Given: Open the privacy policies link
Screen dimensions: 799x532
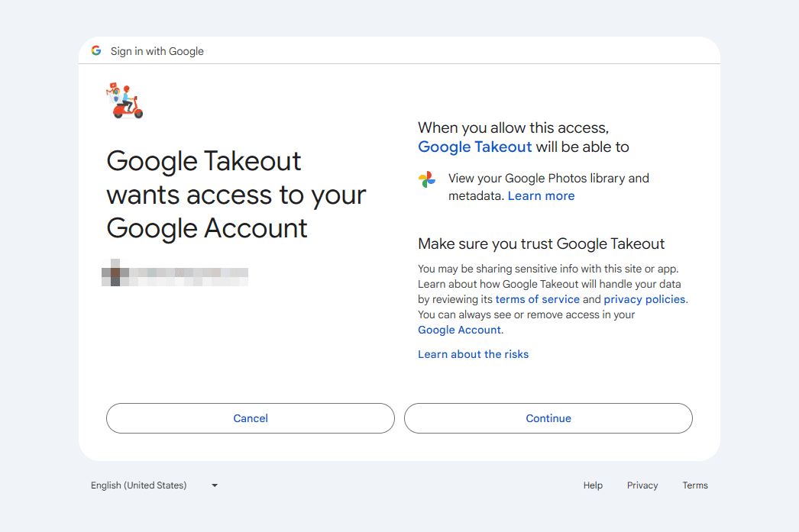Looking at the screenshot, I should coord(644,299).
